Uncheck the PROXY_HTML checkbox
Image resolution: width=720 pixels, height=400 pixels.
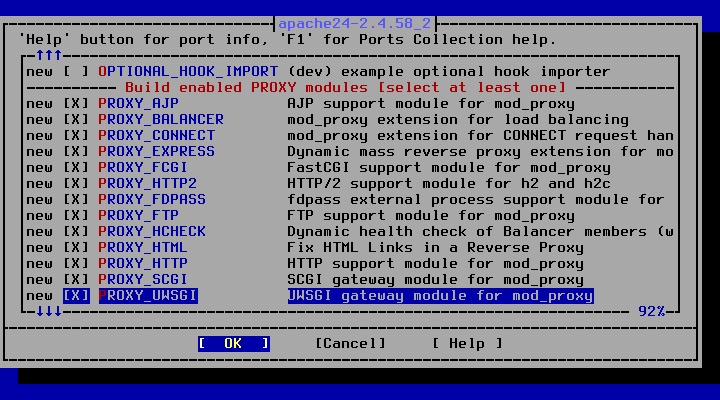coord(76,248)
